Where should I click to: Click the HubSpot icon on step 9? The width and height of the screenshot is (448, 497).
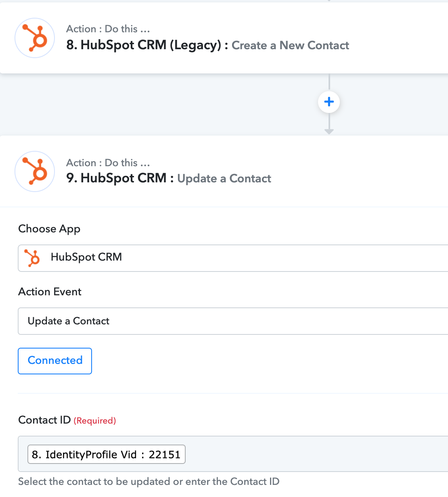pyautogui.click(x=35, y=171)
